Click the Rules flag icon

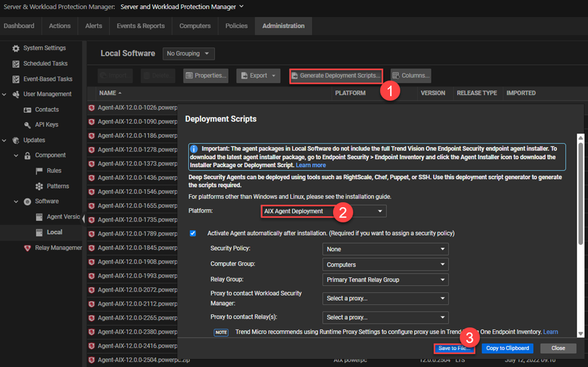[x=39, y=171]
